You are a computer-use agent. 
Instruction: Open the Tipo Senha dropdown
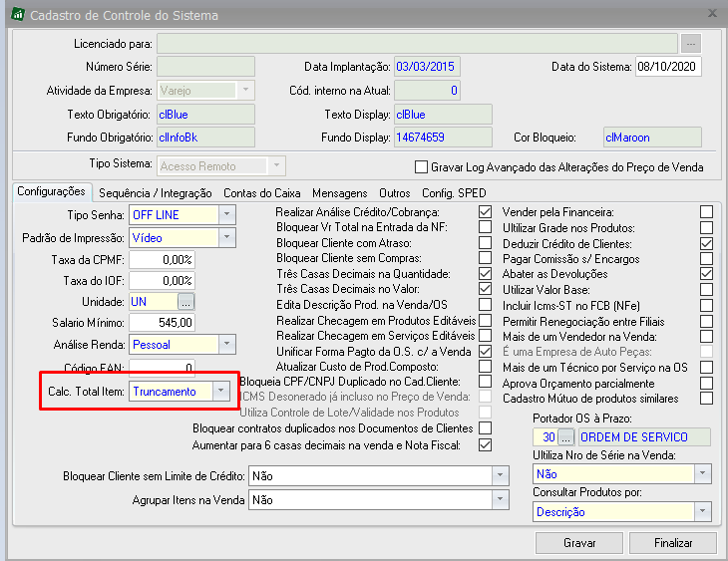pos(226,215)
